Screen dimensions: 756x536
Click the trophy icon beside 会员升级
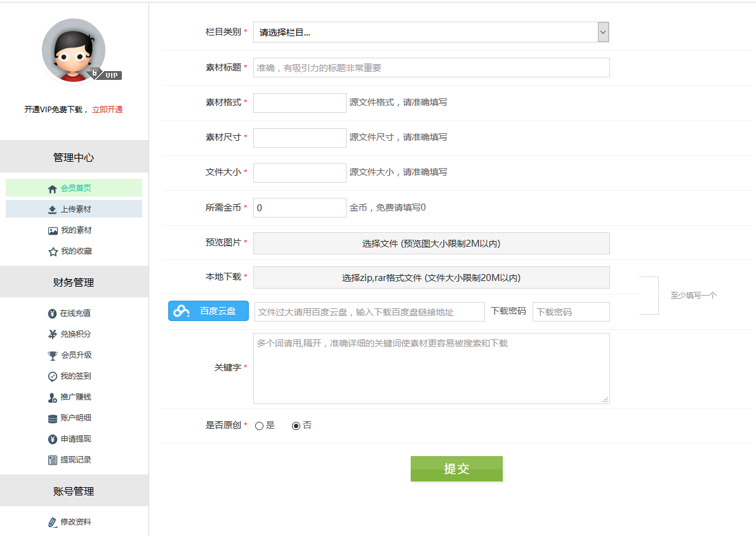tap(53, 355)
